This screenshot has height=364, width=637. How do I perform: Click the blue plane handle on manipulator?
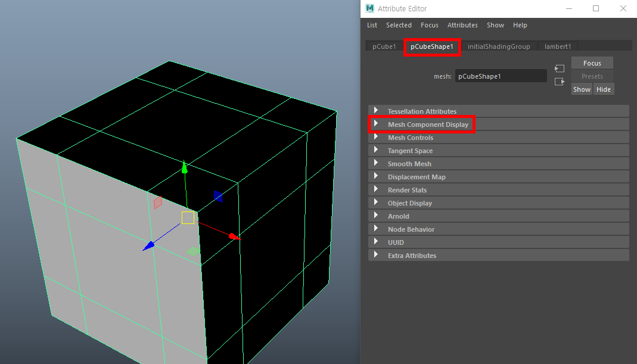[218, 196]
